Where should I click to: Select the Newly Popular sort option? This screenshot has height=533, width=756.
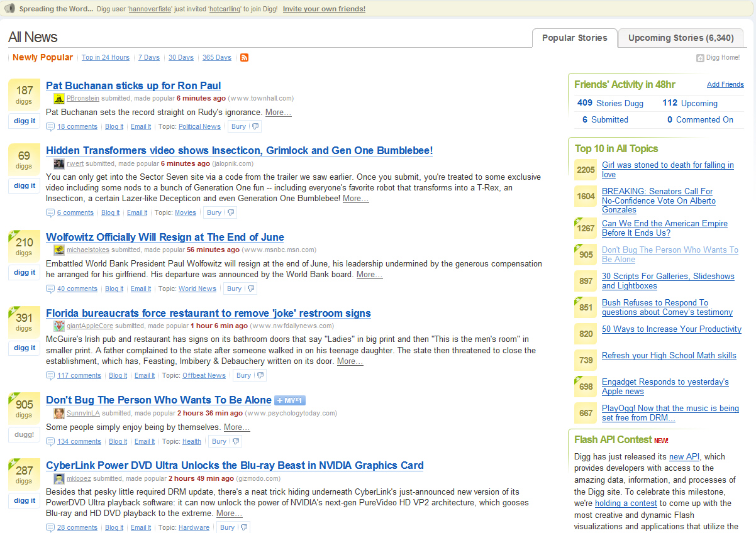43,57
